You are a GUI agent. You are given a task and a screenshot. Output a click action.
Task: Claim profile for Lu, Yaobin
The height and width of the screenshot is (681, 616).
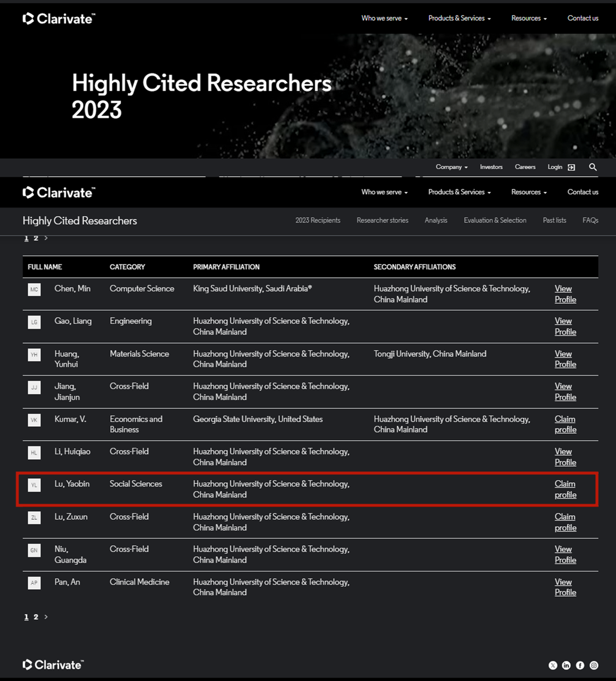pyautogui.click(x=565, y=489)
